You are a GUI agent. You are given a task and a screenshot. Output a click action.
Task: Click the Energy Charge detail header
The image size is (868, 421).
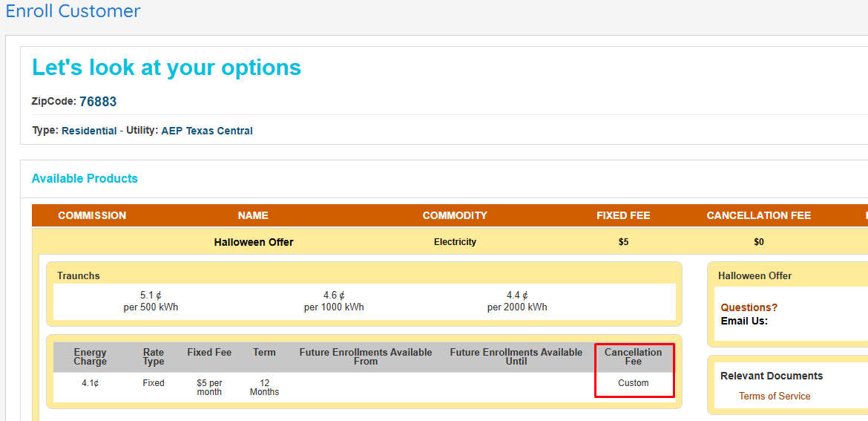pyautogui.click(x=91, y=357)
